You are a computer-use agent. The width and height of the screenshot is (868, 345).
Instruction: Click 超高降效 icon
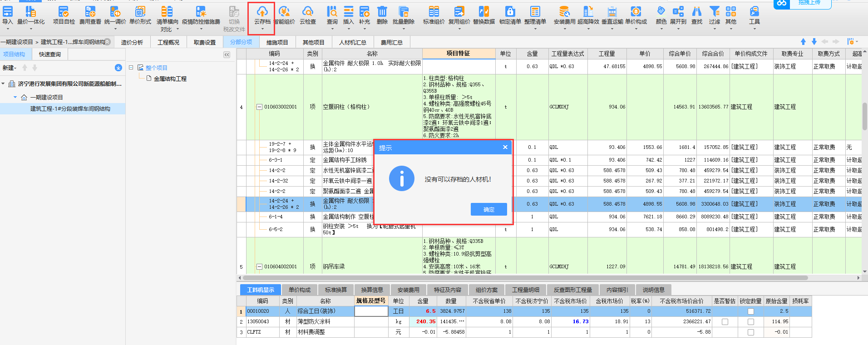coord(588,11)
